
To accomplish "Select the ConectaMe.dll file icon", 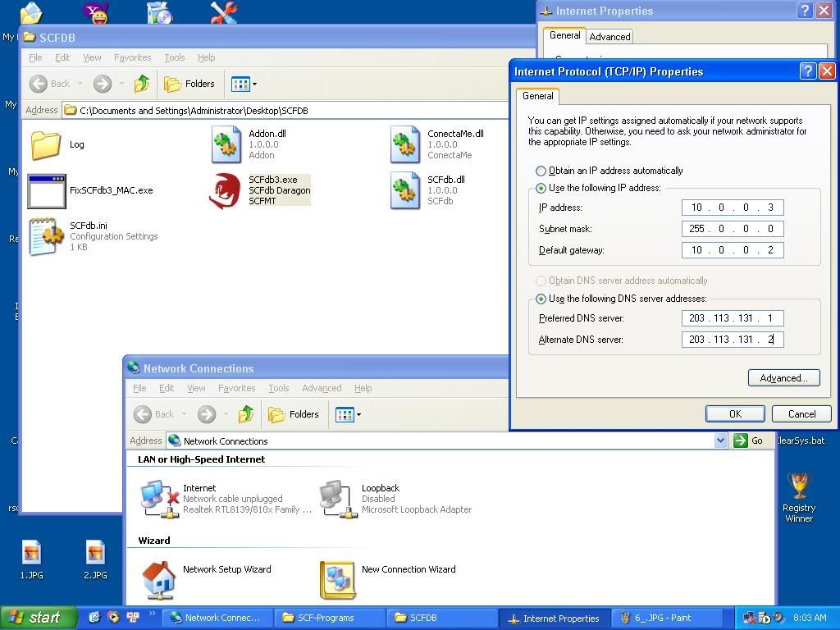I will pos(405,144).
